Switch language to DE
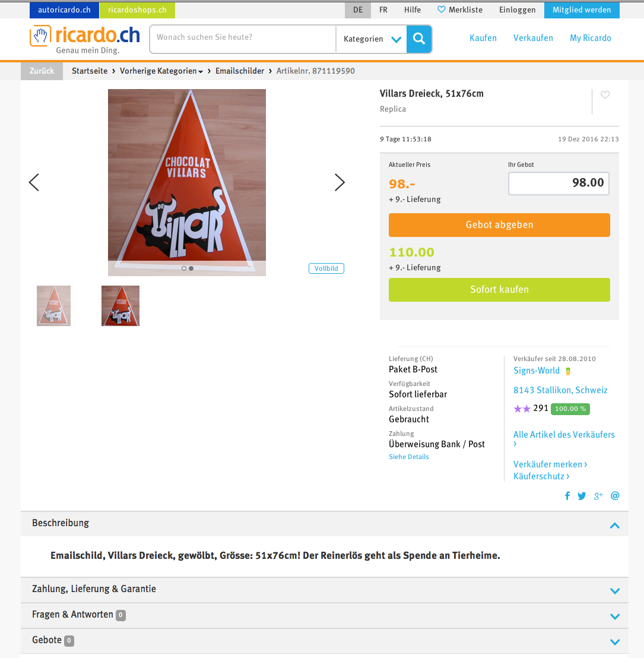 357,10
